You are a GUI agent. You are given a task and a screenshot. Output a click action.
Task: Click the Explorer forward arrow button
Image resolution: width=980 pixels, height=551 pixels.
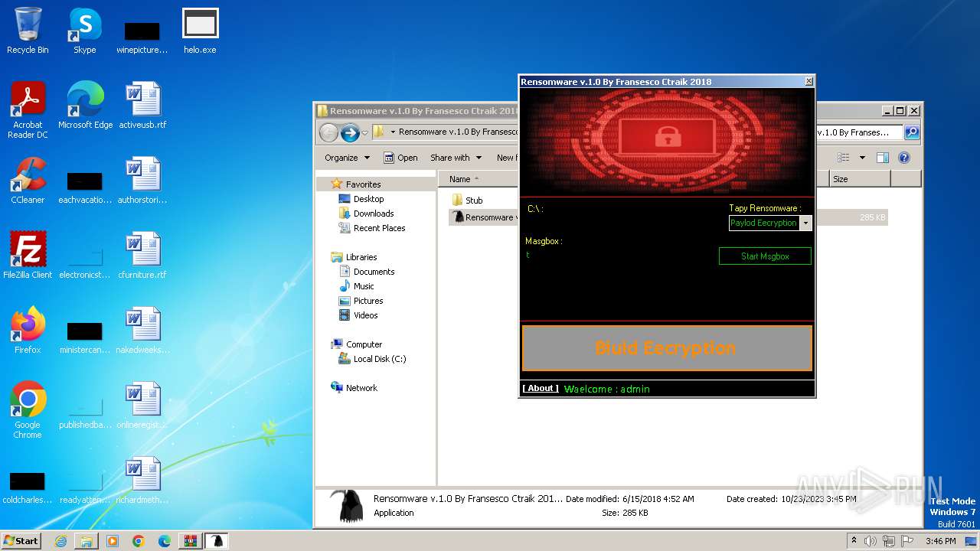[x=350, y=132]
